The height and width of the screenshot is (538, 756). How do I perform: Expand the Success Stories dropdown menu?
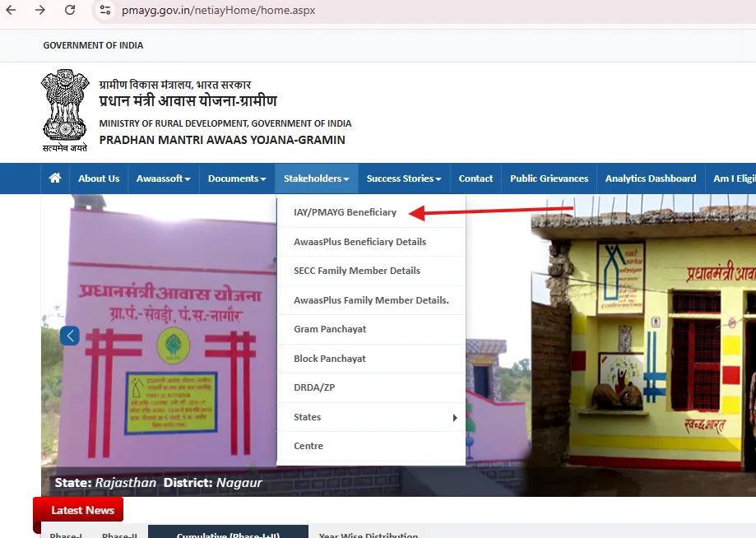point(404,179)
